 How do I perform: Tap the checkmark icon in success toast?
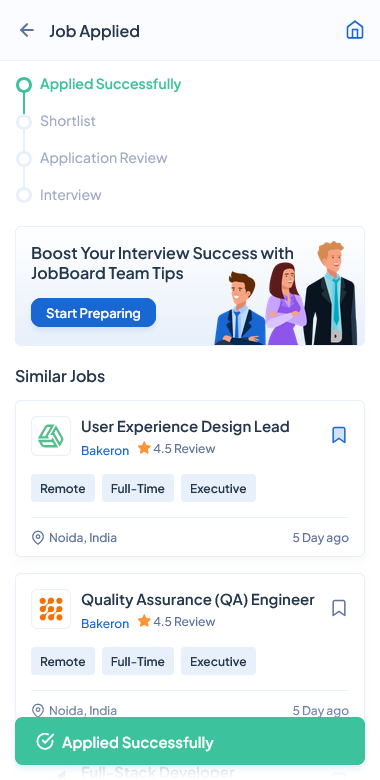(45, 742)
